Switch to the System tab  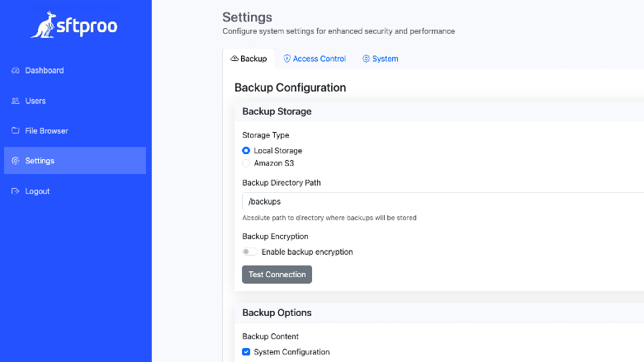[381, 59]
